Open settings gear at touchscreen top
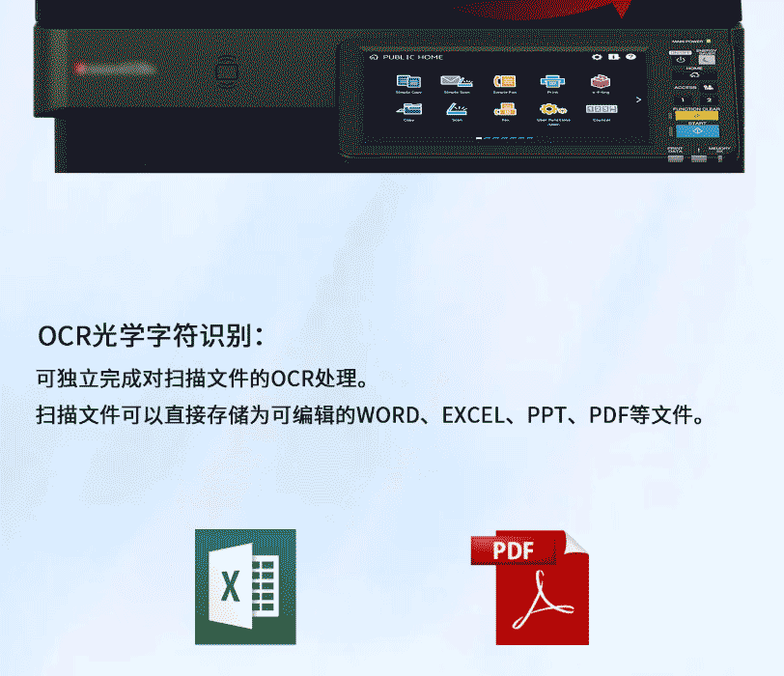784x676 pixels. point(597,57)
